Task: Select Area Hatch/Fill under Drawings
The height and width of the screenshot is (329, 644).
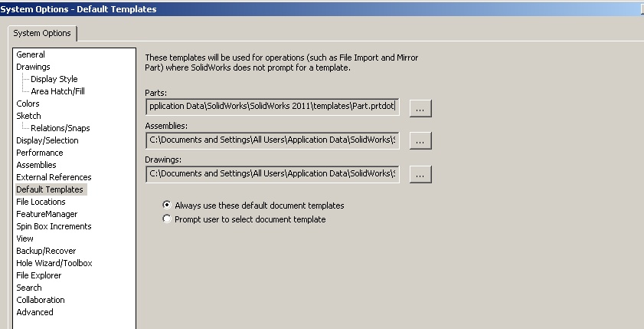Action: [x=58, y=91]
